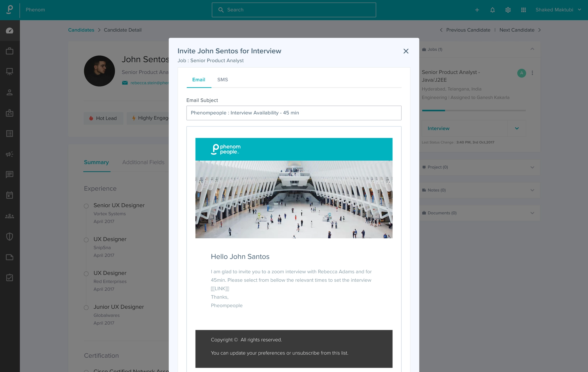Click the Hot Lead flame tag
Viewport: 588px width, 372px height.
[x=103, y=118]
